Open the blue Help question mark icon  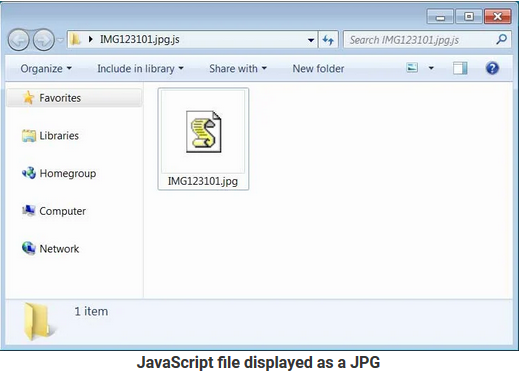click(x=492, y=68)
